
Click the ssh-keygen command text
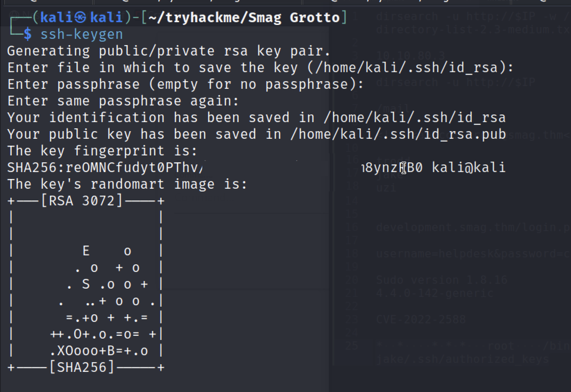coord(82,34)
